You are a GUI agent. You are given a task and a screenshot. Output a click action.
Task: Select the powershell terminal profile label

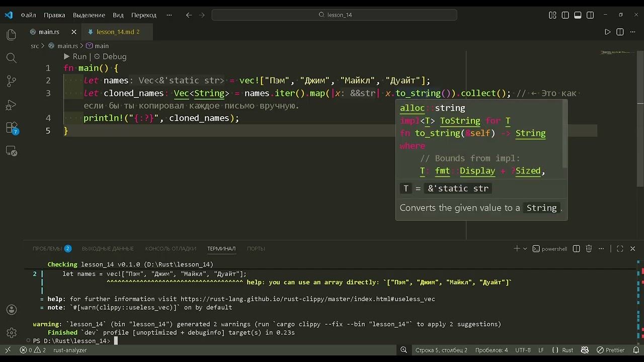point(550,248)
